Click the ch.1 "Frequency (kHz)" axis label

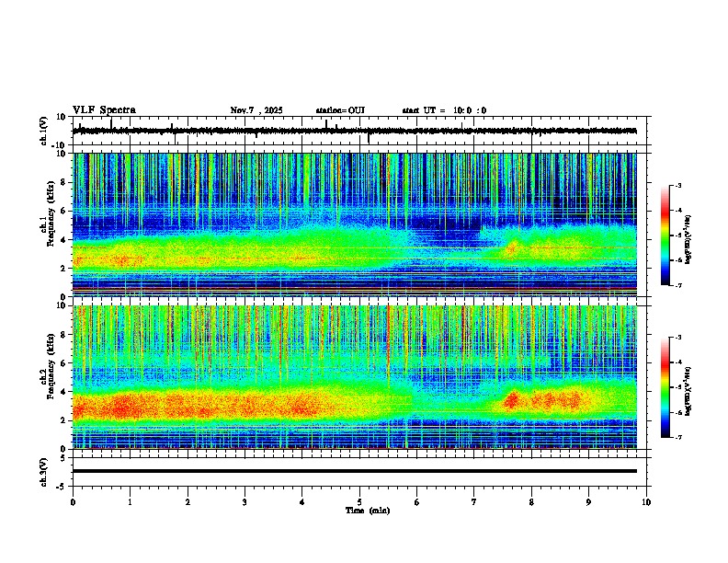[x=51, y=214]
